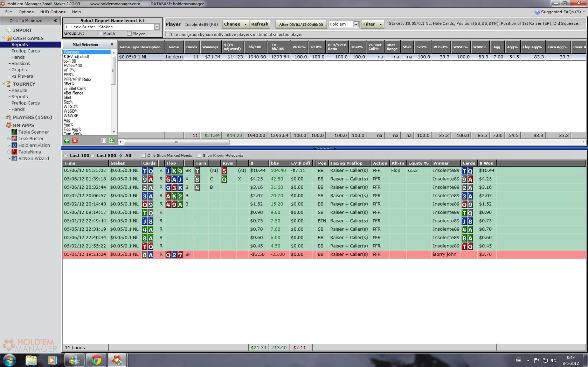The image size is (588, 367).
Task: Select the 05/01/12 19:21:04 losing hand row
Action: pyautogui.click(x=324, y=254)
